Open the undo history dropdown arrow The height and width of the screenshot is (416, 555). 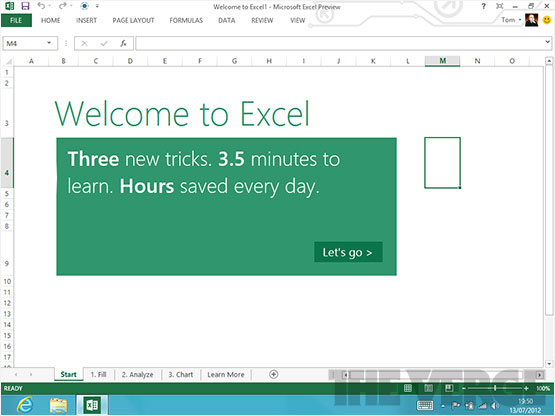tap(49, 6)
